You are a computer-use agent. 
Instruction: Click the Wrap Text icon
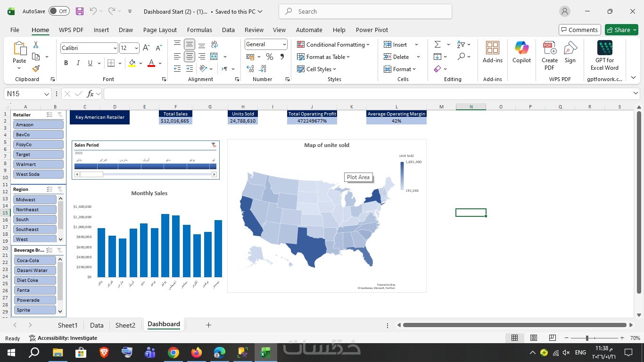[x=214, y=44]
